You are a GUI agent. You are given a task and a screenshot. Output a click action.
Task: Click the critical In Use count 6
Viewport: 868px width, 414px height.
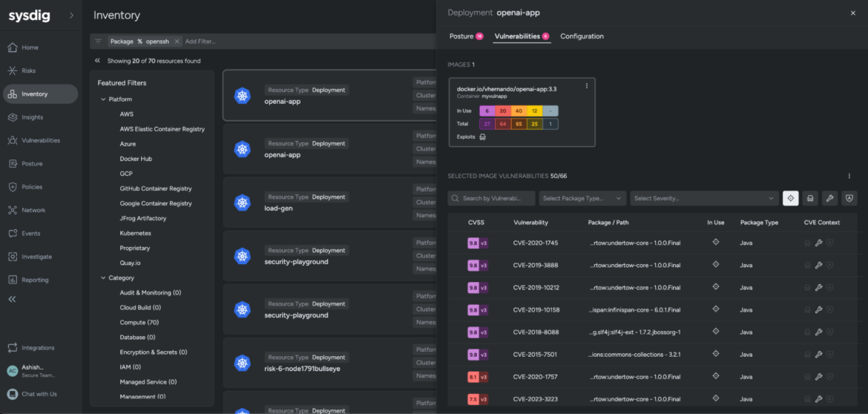point(487,111)
